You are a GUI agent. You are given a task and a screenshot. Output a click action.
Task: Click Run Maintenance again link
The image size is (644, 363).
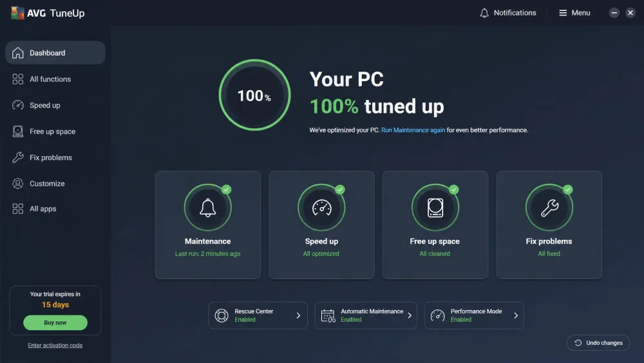click(x=413, y=130)
